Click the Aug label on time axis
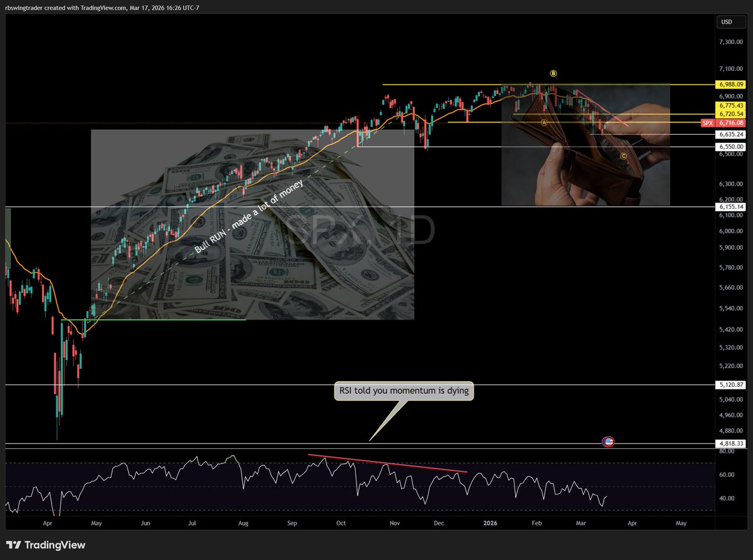Image resolution: width=753 pixels, height=560 pixels. pos(243,522)
